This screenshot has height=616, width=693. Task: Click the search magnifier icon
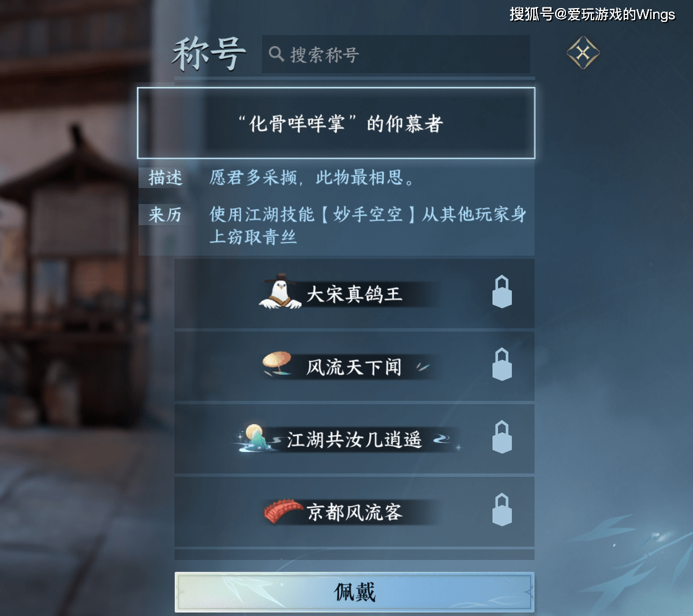coord(276,54)
